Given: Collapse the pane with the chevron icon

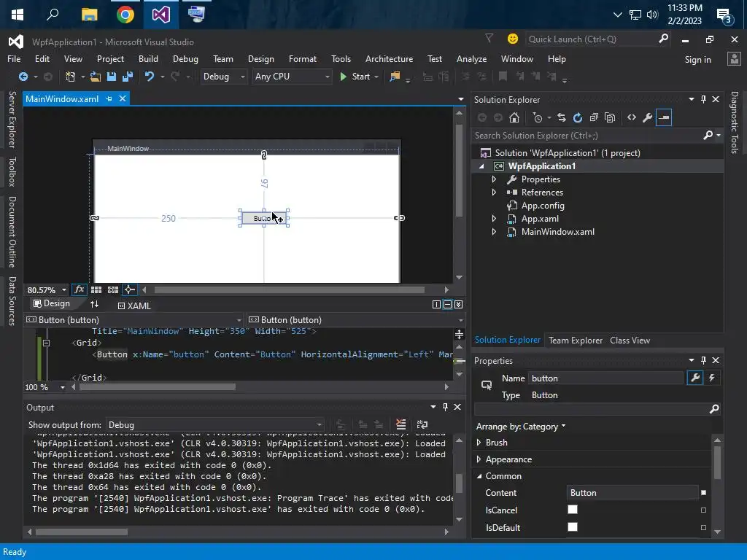Looking at the screenshot, I should coord(458,304).
